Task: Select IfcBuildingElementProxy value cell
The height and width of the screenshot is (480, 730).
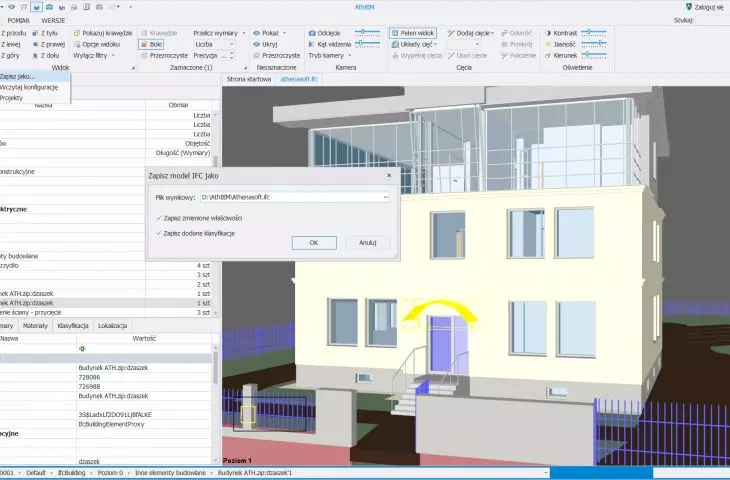Action: (144, 424)
